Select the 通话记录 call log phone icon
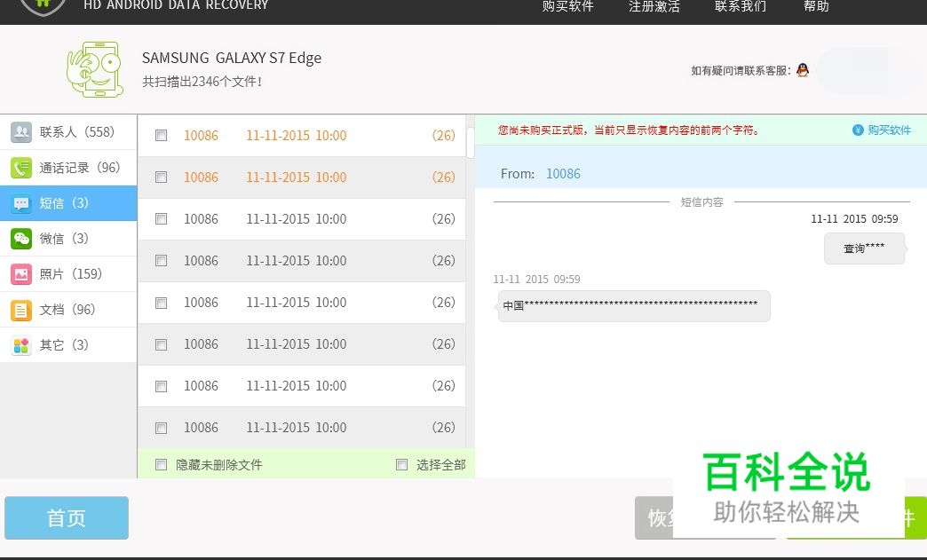Screen dimensions: 927x560 coord(21,168)
